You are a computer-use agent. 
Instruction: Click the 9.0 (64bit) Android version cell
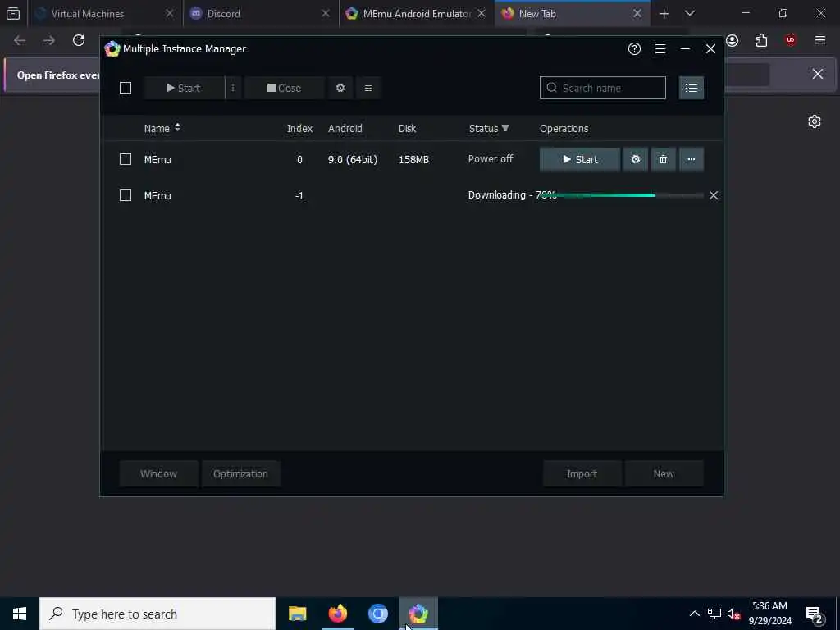[x=353, y=159]
